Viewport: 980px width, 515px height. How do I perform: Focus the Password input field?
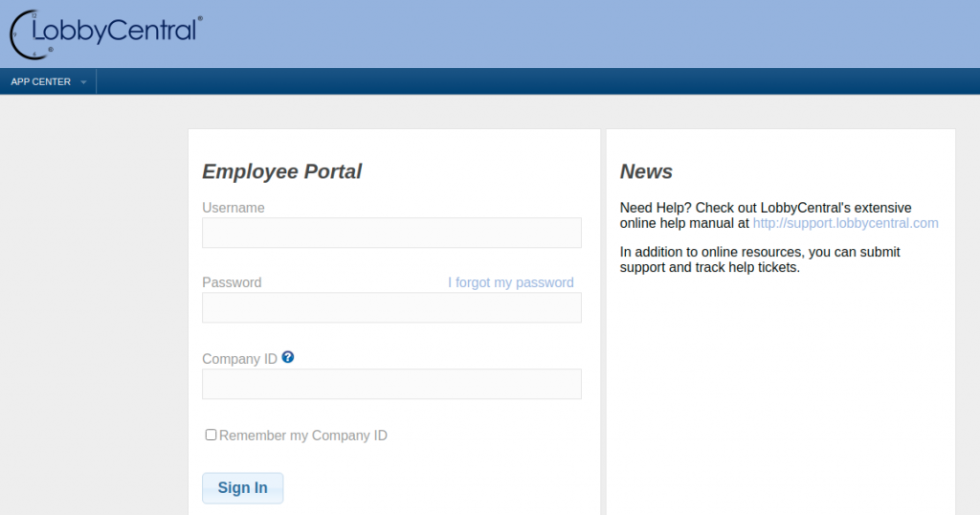click(391, 307)
